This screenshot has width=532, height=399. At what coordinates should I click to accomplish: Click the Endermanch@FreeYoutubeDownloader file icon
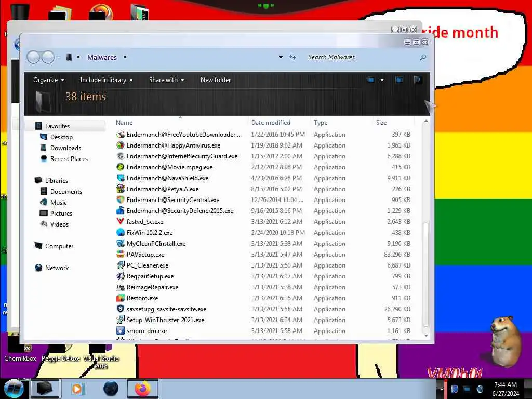(121, 135)
